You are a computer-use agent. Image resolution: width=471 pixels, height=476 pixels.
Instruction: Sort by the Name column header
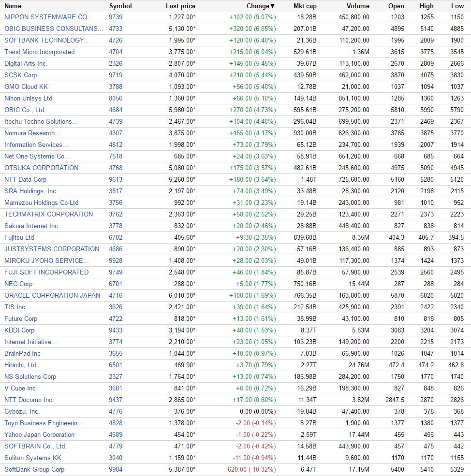(13, 6)
